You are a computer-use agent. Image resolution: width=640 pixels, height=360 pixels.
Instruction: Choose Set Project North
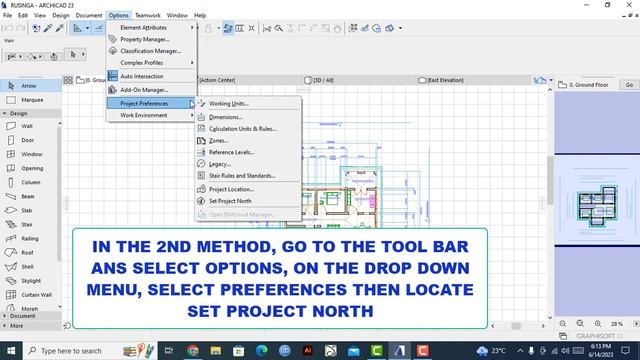(x=248, y=201)
